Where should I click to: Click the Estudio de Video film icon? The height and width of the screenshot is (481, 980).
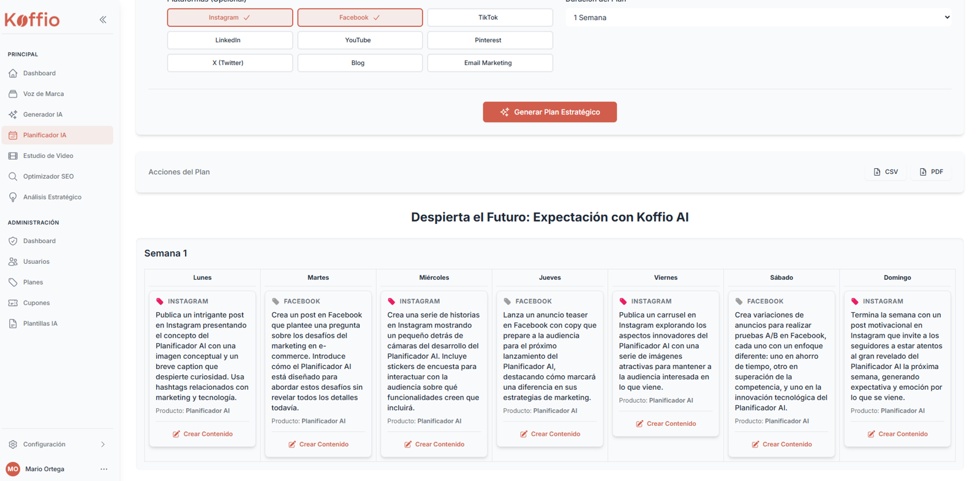click(x=13, y=156)
